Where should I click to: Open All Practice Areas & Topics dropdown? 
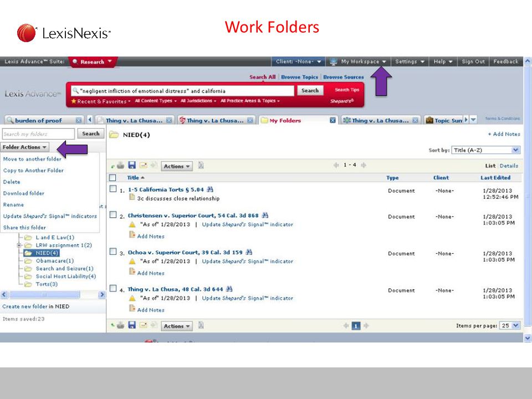click(x=250, y=101)
